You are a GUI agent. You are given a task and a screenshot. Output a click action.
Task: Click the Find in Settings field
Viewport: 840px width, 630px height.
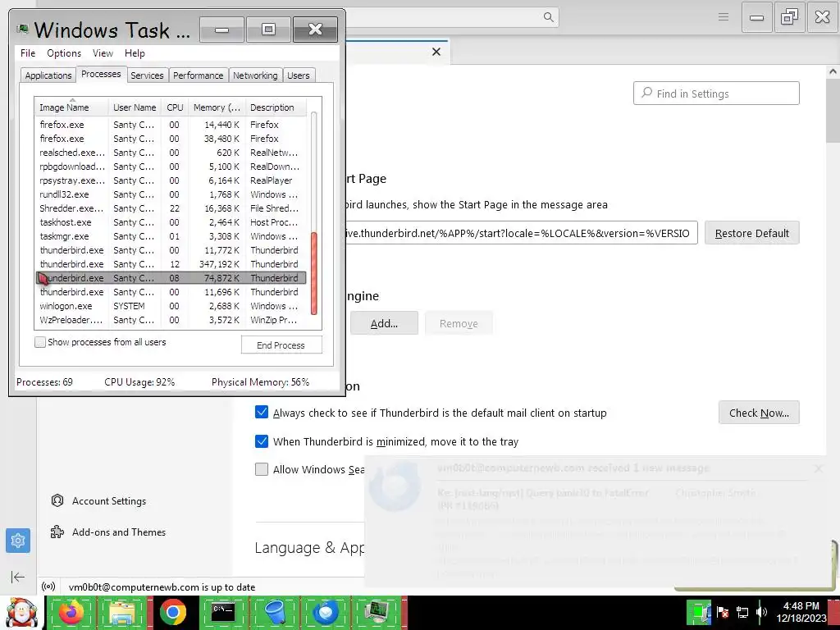(716, 94)
